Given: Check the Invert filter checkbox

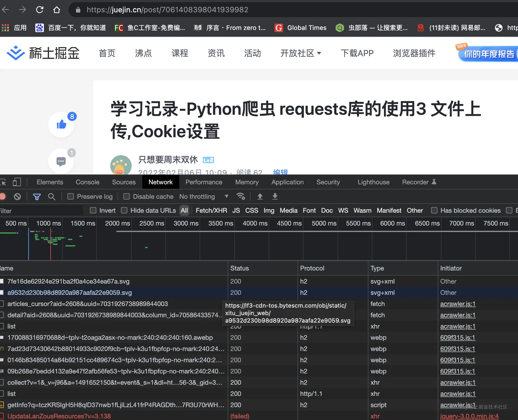Looking at the screenshot, I should [93, 210].
